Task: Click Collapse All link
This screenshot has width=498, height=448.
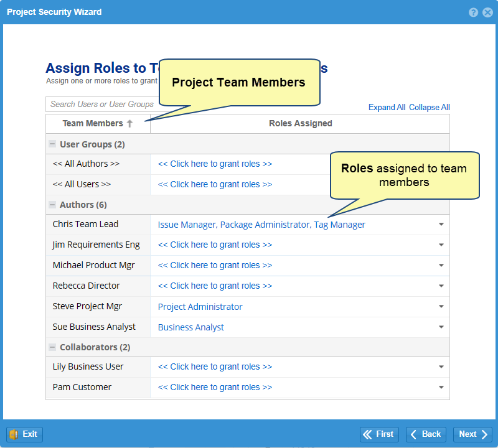Action: (429, 107)
